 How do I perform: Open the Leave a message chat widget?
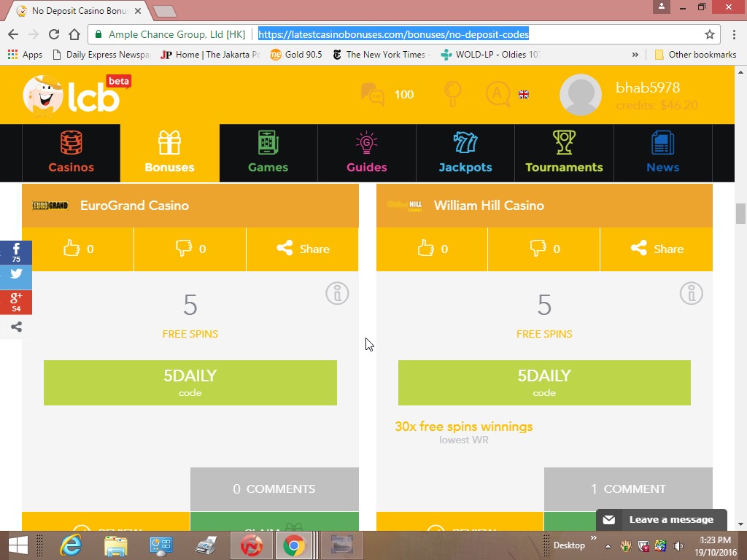point(662,519)
